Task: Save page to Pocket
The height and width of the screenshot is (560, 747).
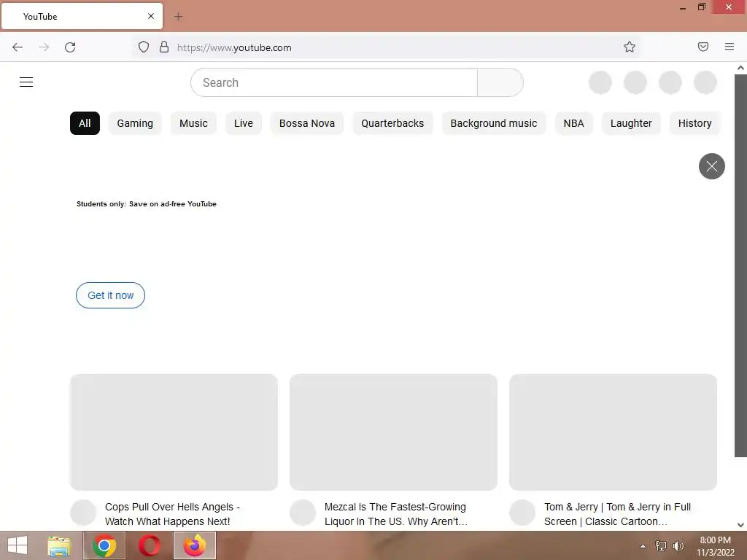Action: point(703,47)
